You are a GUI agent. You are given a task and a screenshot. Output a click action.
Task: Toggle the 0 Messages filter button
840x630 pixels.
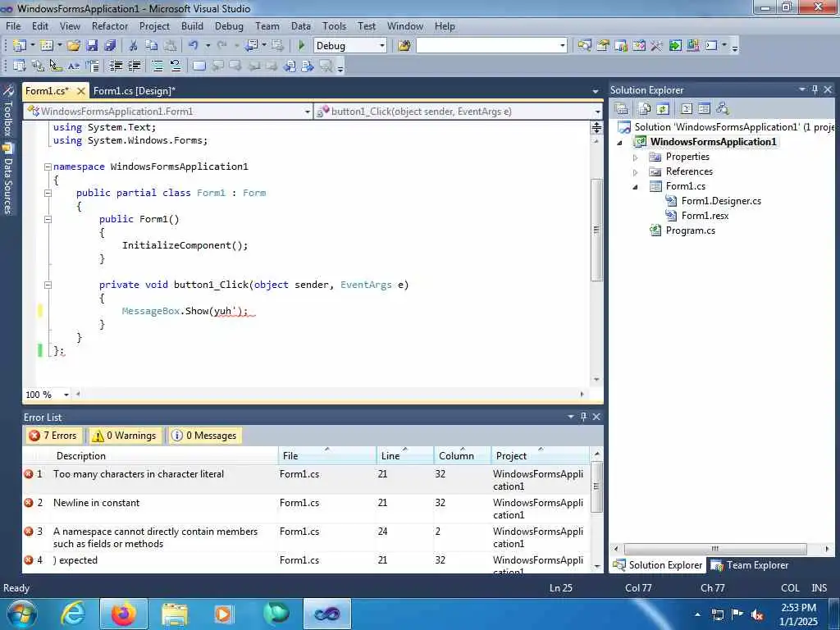click(x=204, y=436)
